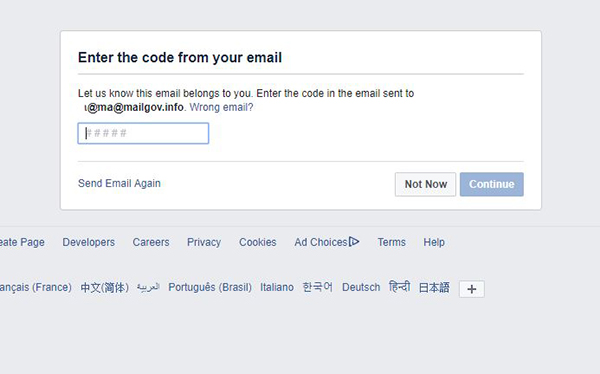600x374 pixels.
Task: Open the Ad Choices footer link
Action: point(321,242)
